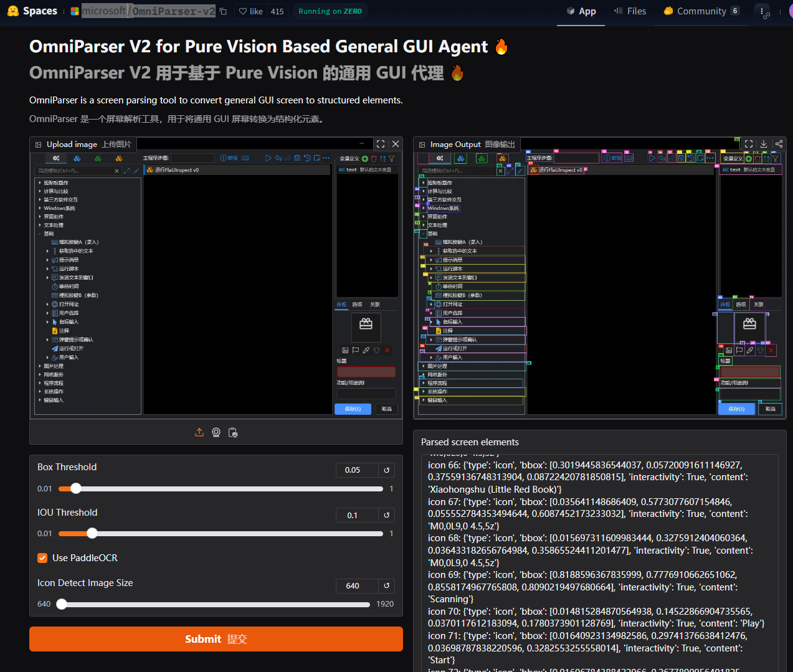Screen dimensions: 793x672
Task: Open the Files tab
Action: point(630,11)
